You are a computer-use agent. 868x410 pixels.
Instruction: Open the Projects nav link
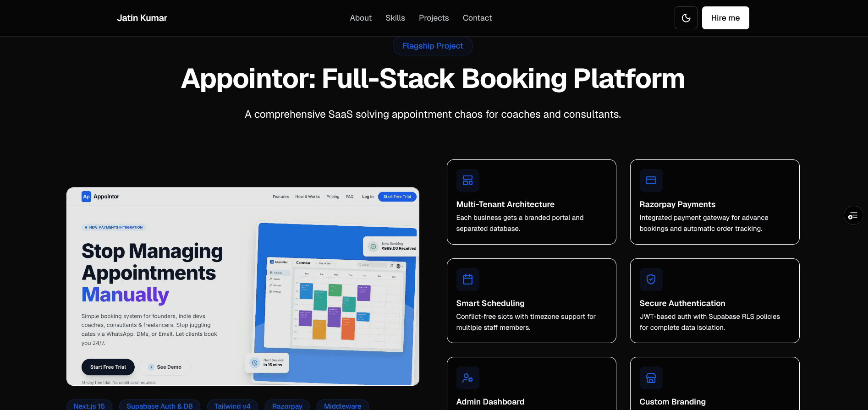[434, 18]
